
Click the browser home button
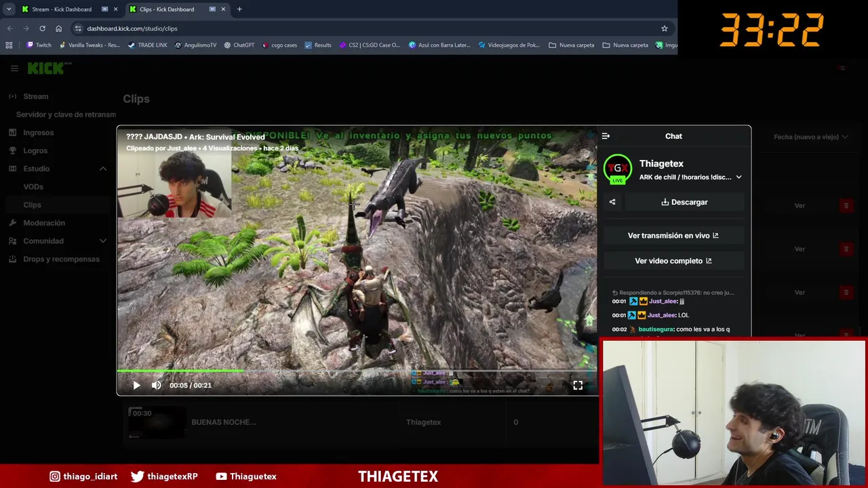(x=58, y=28)
